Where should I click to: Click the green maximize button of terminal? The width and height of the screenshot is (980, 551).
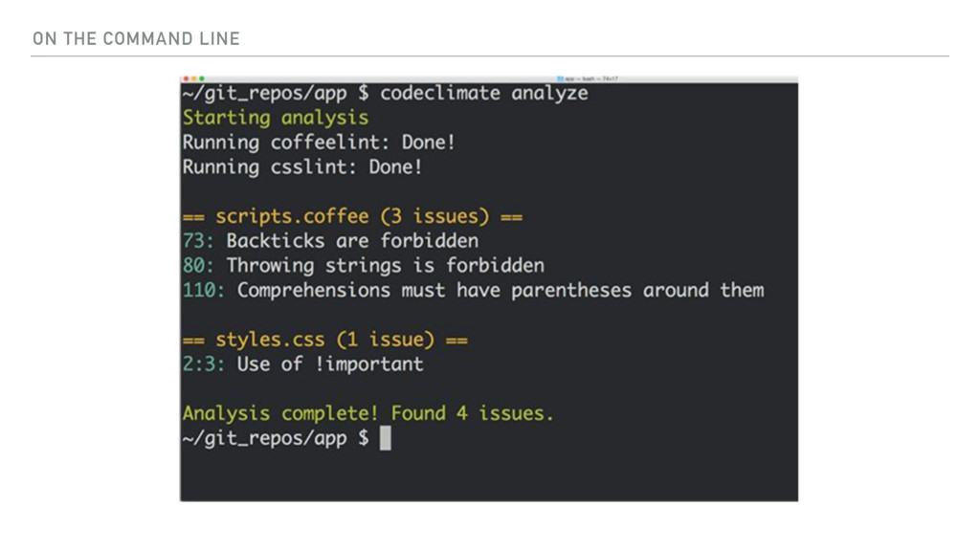[x=201, y=78]
